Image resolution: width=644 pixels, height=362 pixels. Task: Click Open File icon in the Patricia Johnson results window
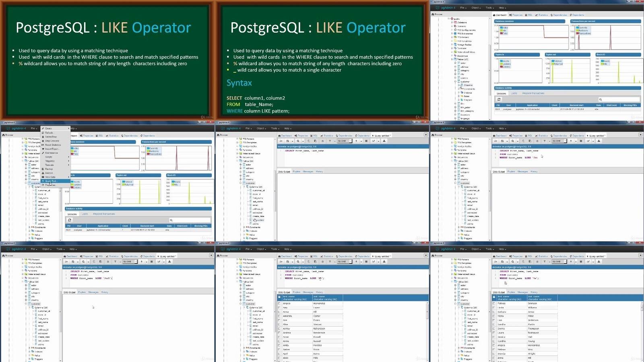click(x=495, y=262)
